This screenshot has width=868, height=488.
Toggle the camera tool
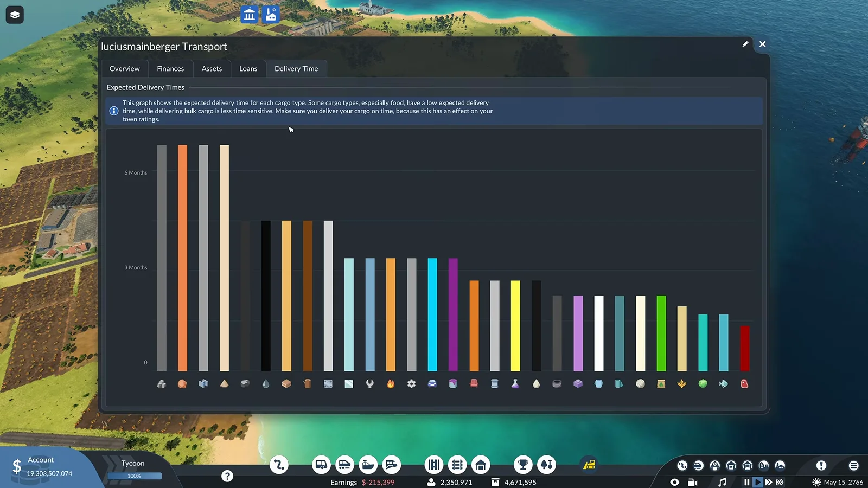click(693, 482)
